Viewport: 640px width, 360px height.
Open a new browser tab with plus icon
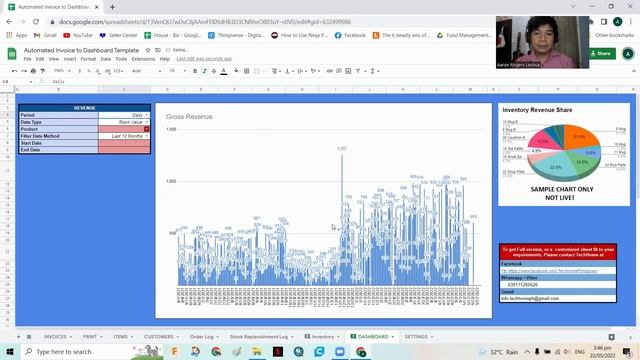click(112, 7)
